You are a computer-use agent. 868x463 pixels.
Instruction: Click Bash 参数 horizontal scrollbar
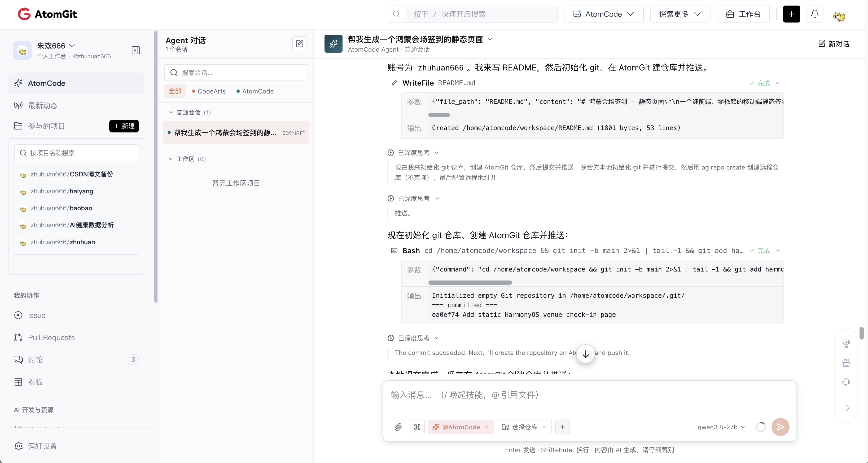pos(470,283)
